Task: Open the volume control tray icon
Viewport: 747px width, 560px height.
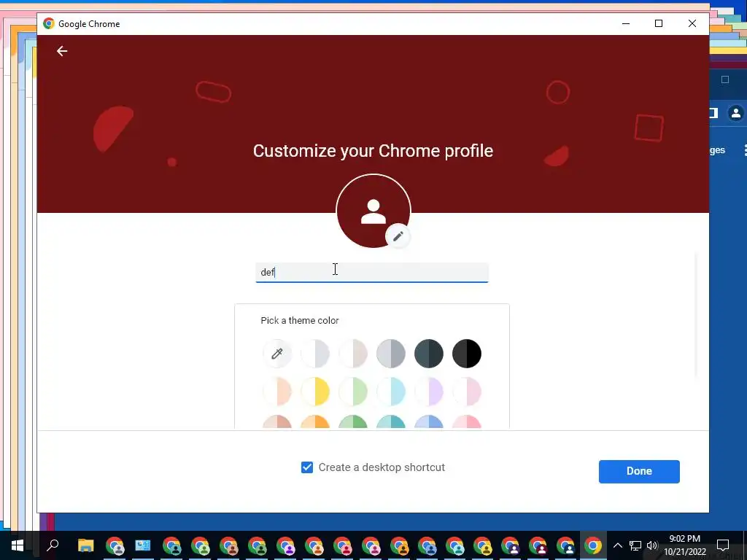Action: pyautogui.click(x=652, y=545)
